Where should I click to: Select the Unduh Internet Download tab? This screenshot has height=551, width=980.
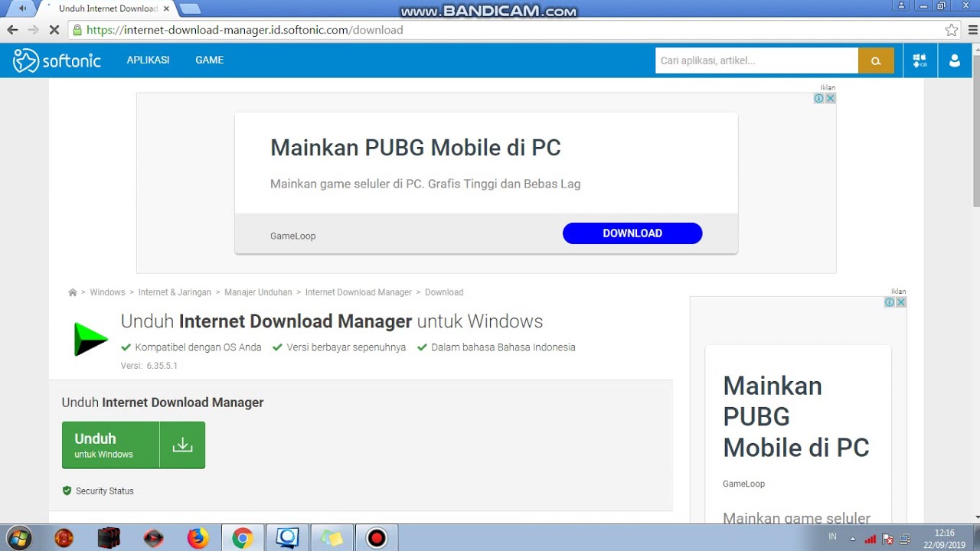pos(106,8)
